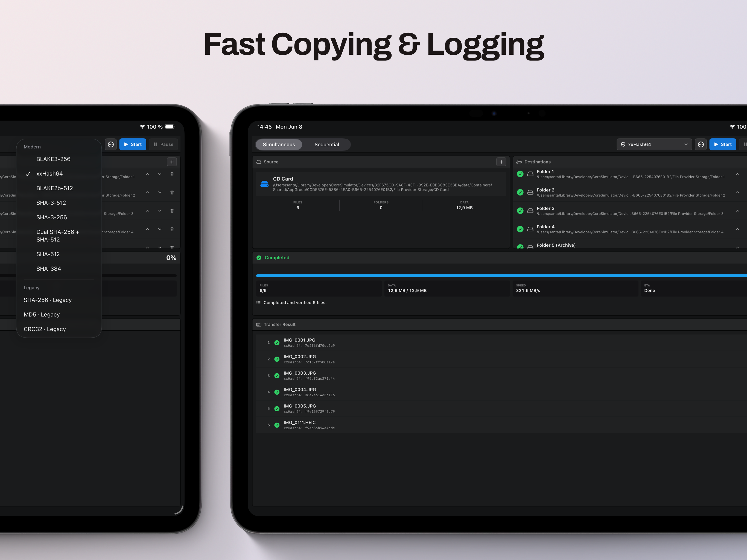The height and width of the screenshot is (560, 747).
Task: Click the more options ellipsis on left iPad
Action: pyautogui.click(x=111, y=145)
